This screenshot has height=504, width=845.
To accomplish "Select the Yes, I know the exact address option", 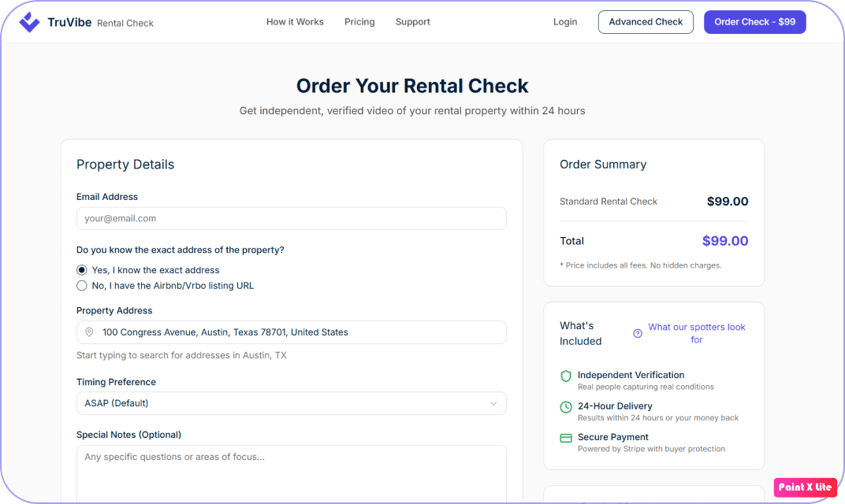I will point(82,269).
